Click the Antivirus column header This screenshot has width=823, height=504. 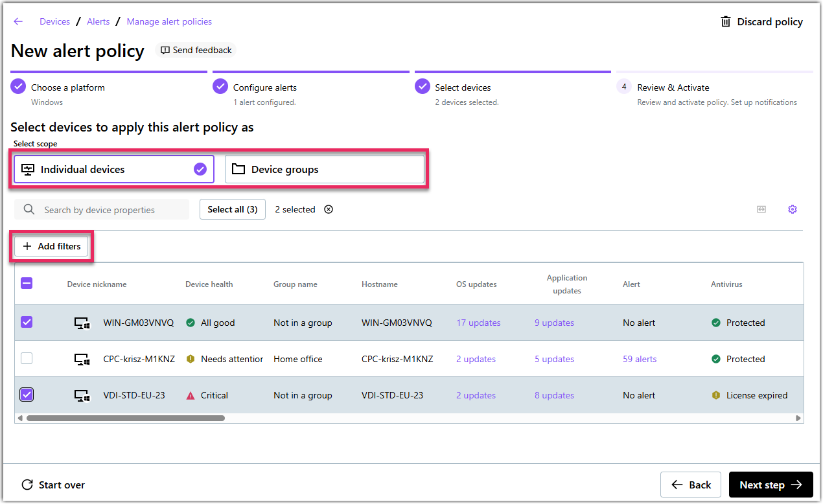726,284
